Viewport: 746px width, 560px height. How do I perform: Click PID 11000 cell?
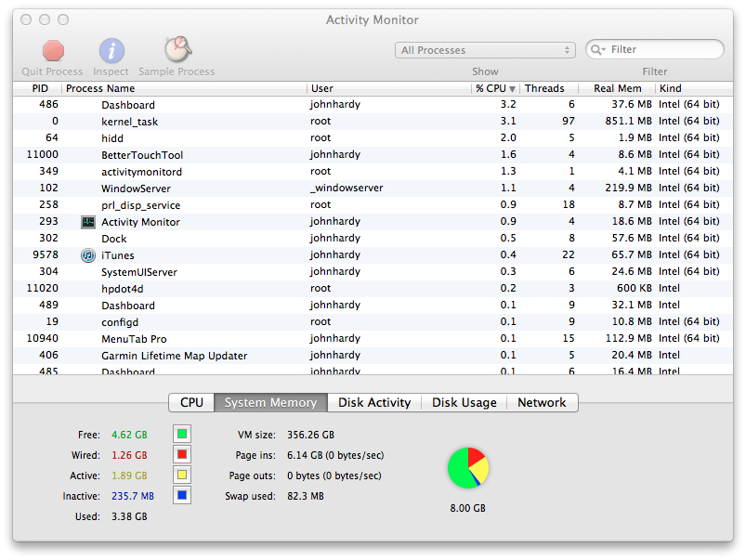43,155
